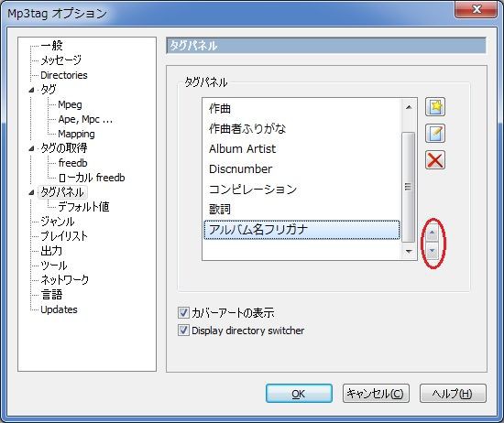Image resolution: width=504 pixels, height=423 pixels.
Task: Select 作曲 in the field list
Action: click(301, 109)
